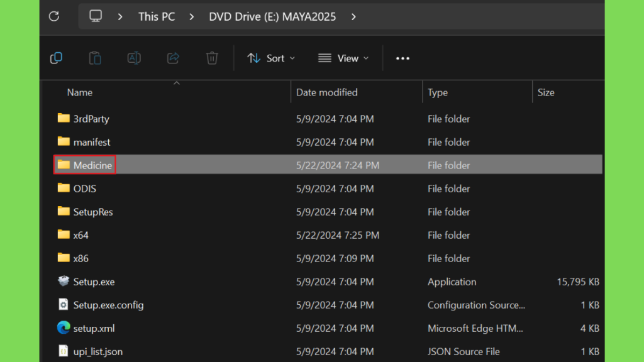Click the upi_list.json file icon
The image size is (644, 362).
pos(64,351)
